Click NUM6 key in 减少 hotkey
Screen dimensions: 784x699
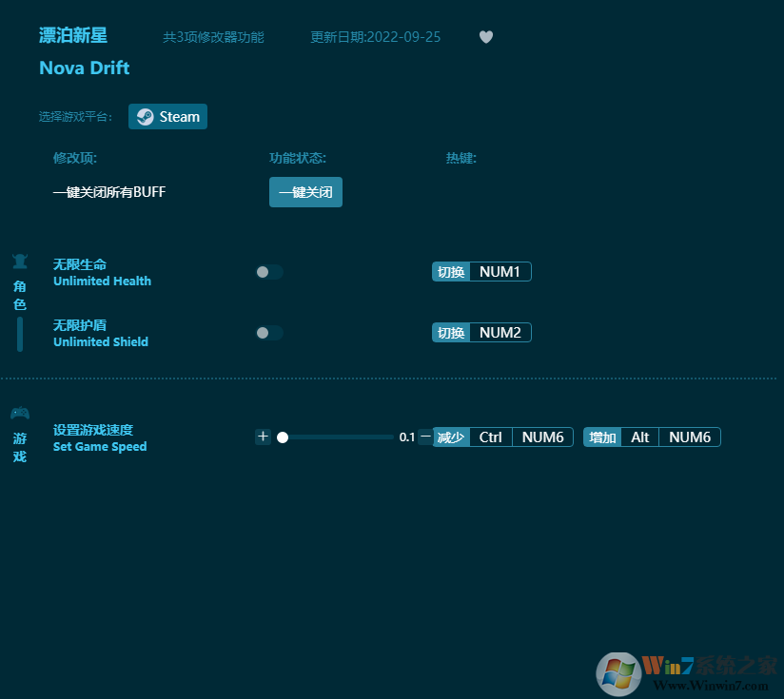point(543,437)
